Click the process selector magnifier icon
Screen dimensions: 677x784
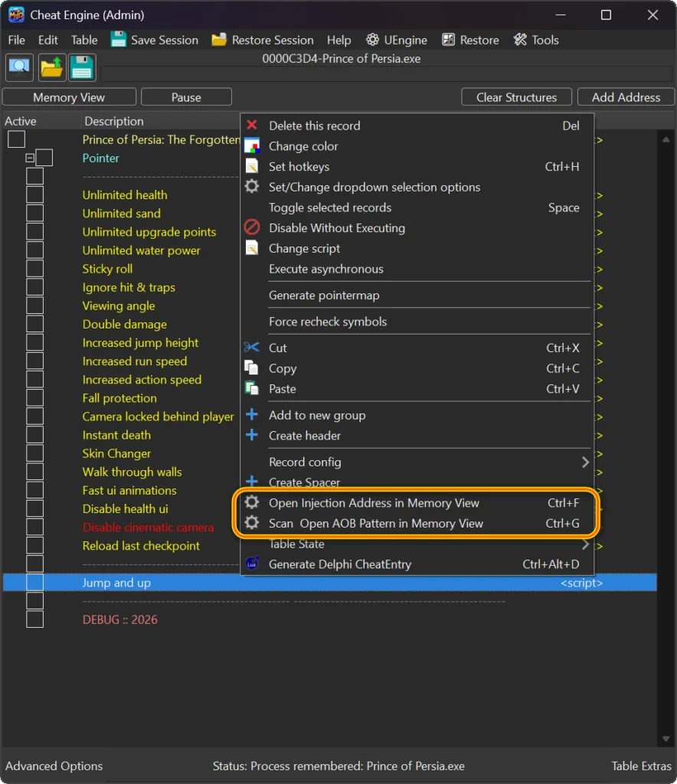pyautogui.click(x=19, y=67)
